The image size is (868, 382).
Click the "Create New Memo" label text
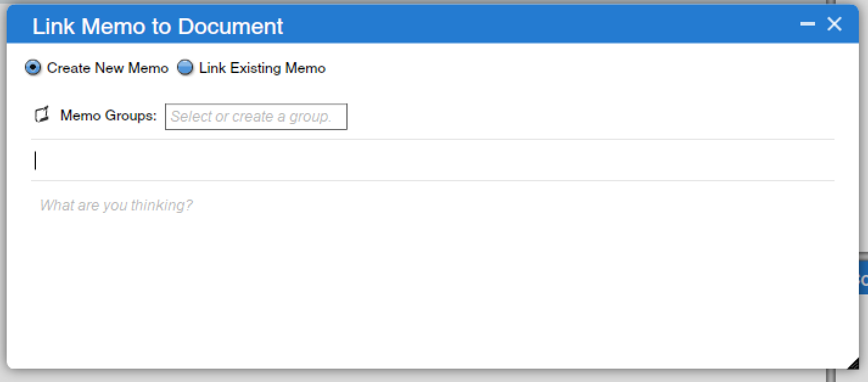tap(107, 68)
